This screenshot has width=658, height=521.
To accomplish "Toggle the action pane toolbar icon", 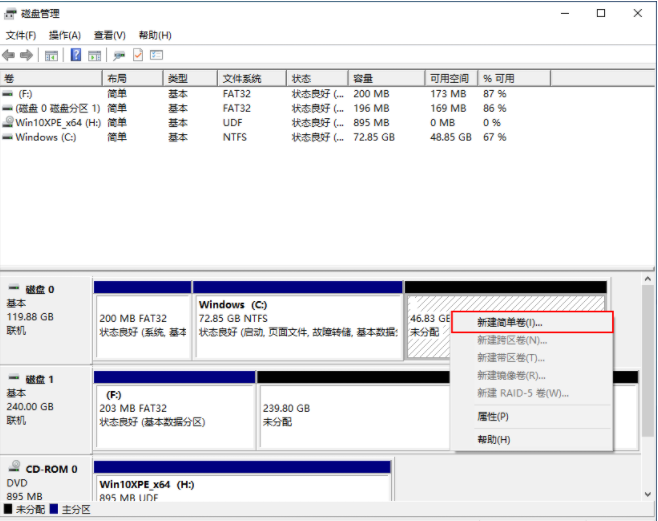I will click(94, 55).
